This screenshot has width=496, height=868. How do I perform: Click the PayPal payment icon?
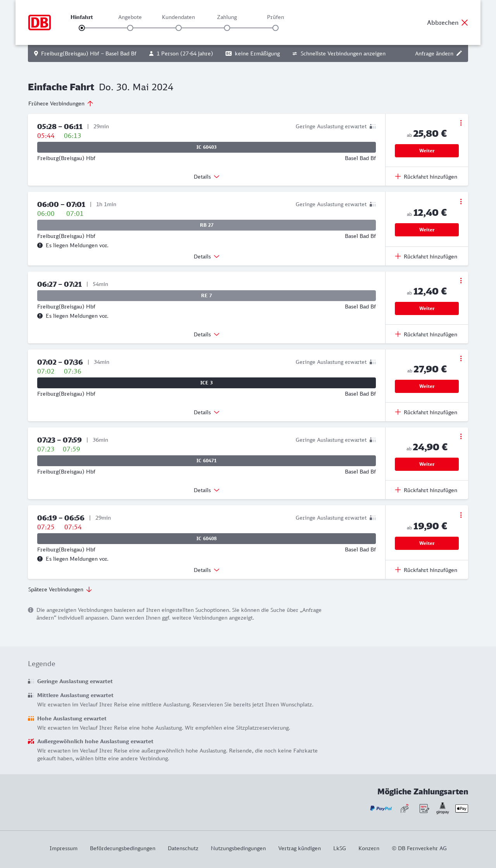click(381, 808)
